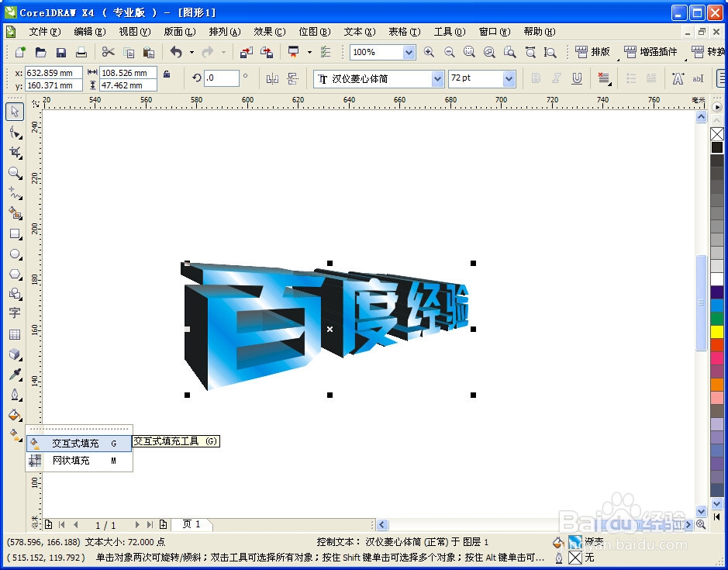This screenshot has height=570, width=728.
Task: Choose 交互式填充 from flyout
Action: [x=79, y=444]
